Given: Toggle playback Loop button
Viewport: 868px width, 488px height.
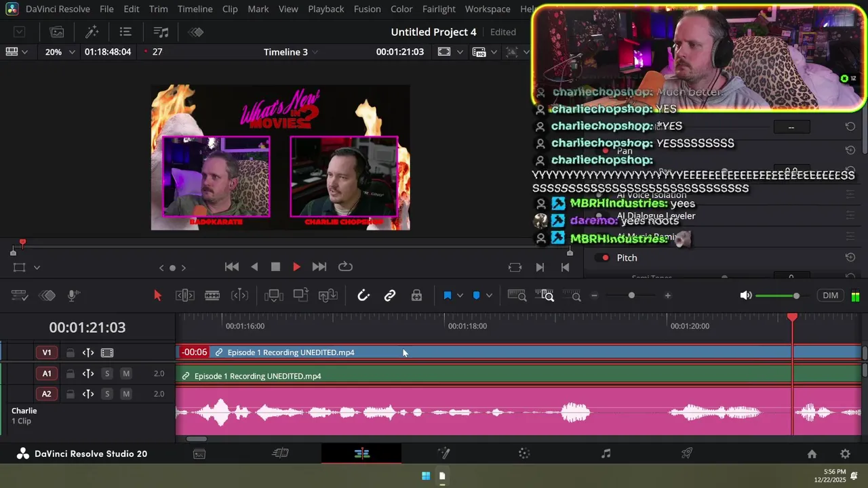Looking at the screenshot, I should tap(345, 266).
